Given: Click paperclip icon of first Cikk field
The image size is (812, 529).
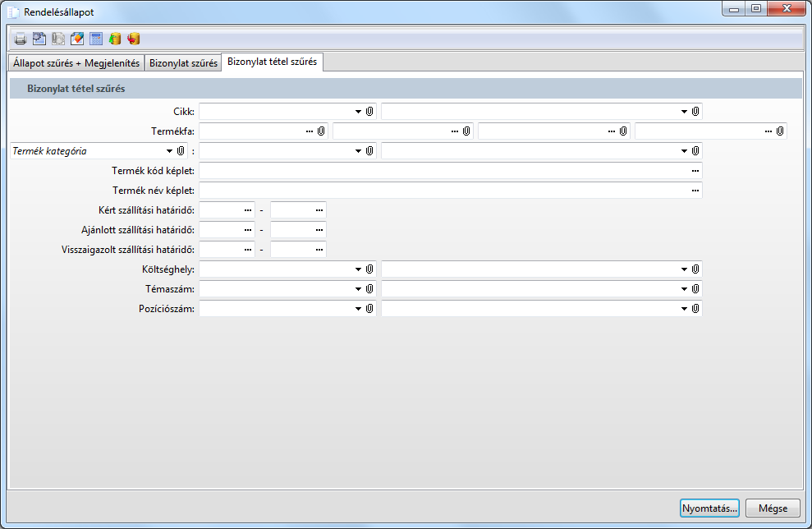Looking at the screenshot, I should (x=369, y=112).
